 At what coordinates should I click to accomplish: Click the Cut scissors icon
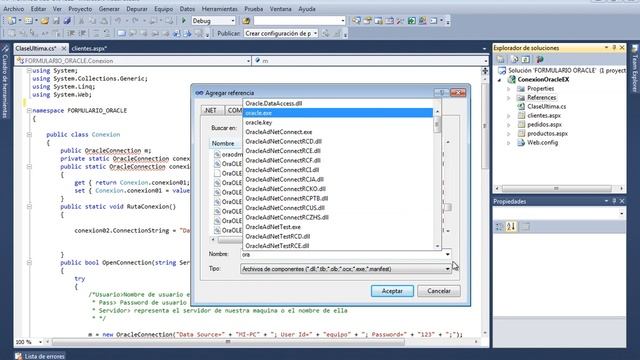pos(81,21)
